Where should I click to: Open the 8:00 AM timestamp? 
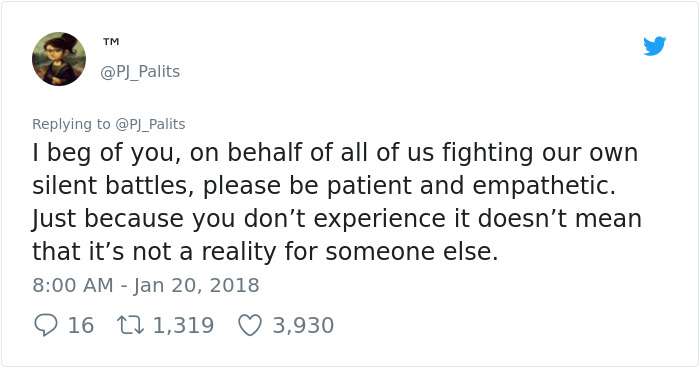click(x=73, y=285)
